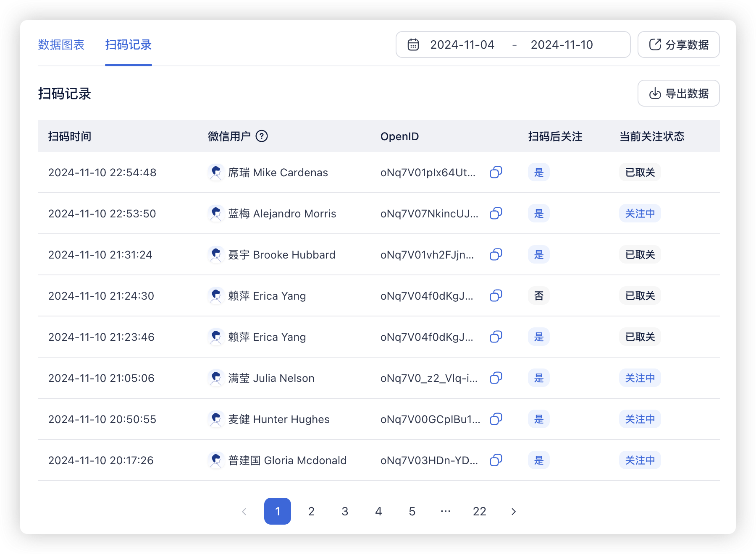Copy OpenID for Alejandro Morris row
The width and height of the screenshot is (756, 554).
[496, 213]
